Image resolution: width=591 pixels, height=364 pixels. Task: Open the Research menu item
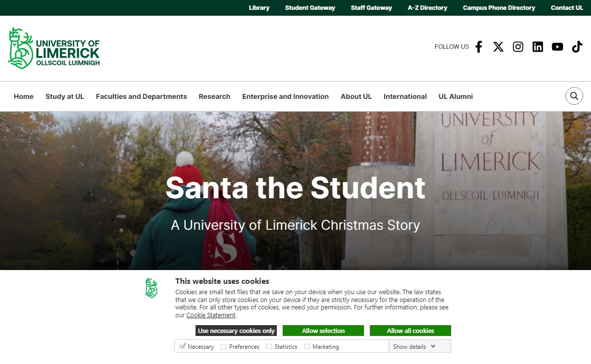[215, 96]
